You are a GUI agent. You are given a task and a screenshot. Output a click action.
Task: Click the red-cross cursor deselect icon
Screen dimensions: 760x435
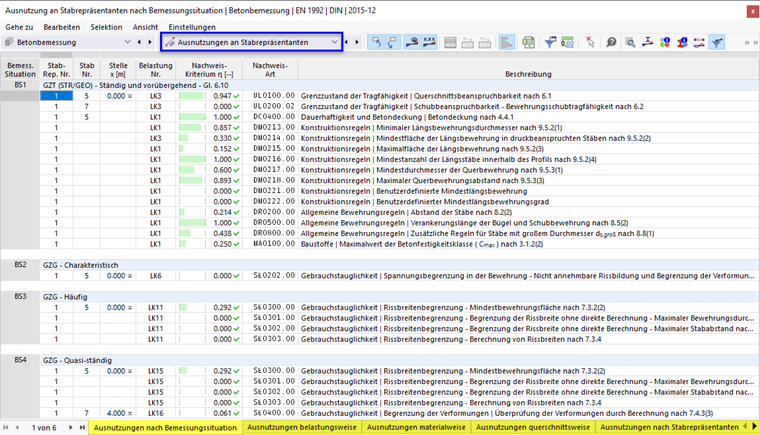coord(589,42)
